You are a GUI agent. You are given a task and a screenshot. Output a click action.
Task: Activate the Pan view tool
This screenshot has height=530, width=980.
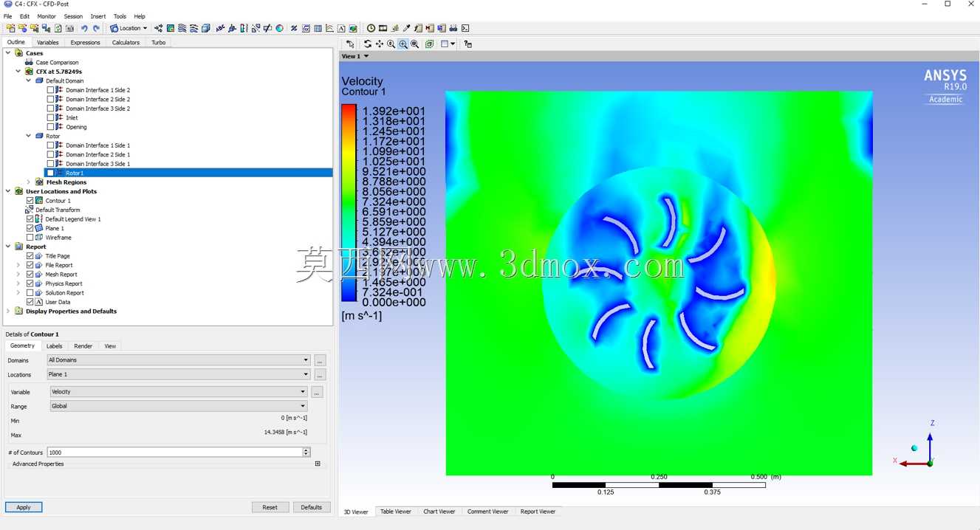pos(380,44)
